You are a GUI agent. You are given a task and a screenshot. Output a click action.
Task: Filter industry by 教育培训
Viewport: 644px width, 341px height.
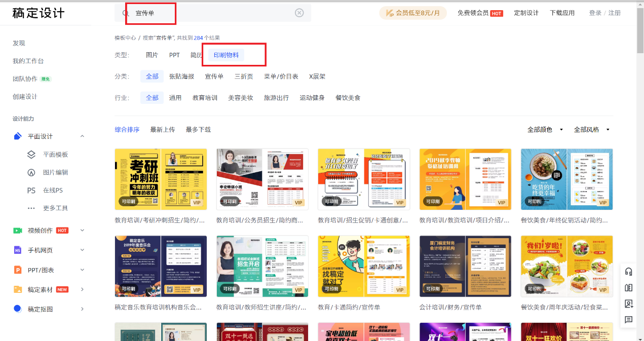[205, 98]
